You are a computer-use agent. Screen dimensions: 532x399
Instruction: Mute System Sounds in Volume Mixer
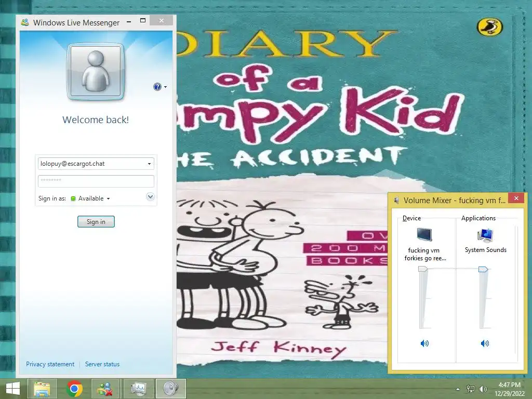(485, 343)
